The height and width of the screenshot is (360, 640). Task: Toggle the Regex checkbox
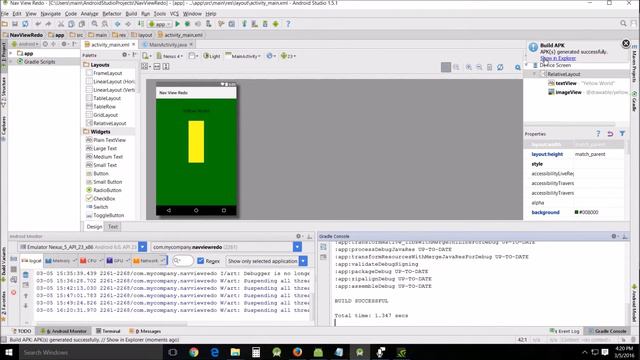[200, 261]
